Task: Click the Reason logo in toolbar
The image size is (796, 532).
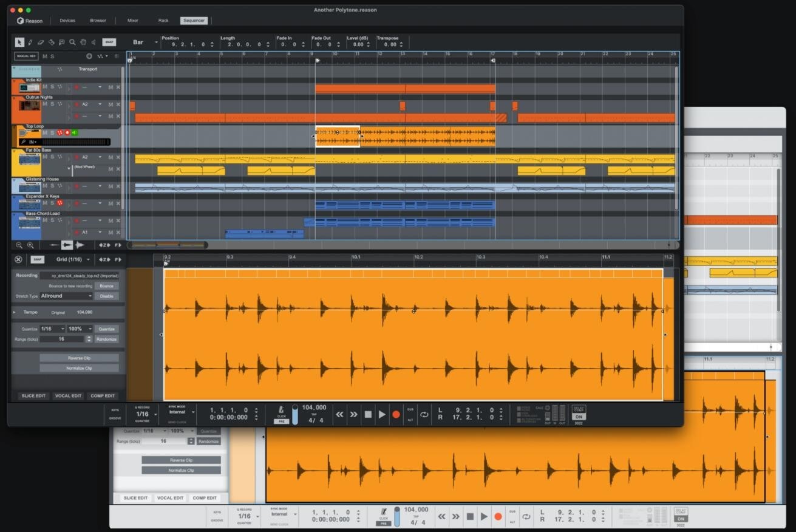Action: point(30,21)
